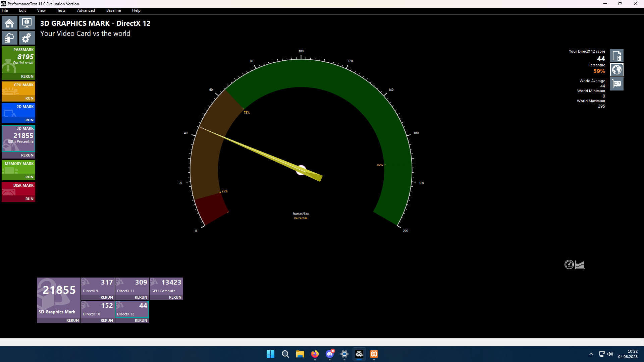Open the Help menu
Screen dimensions: 644x362
[136, 10]
